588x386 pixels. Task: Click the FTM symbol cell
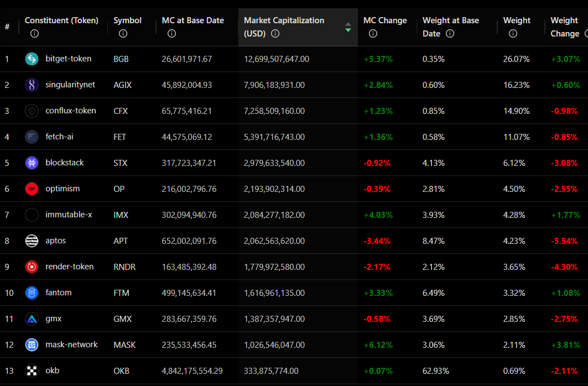click(121, 293)
